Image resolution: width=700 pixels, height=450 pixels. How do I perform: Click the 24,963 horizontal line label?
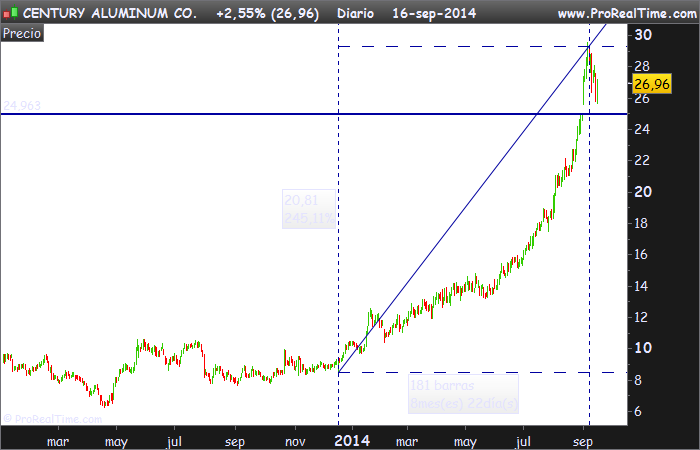click(22, 106)
